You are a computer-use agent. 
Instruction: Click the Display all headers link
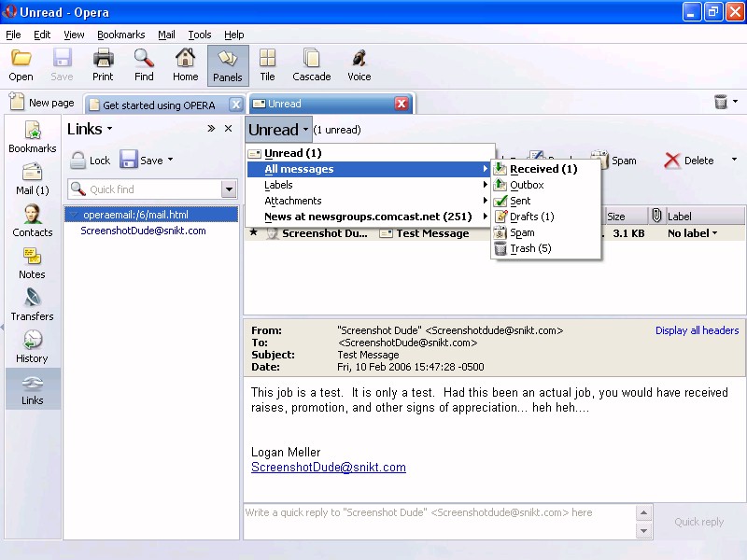click(697, 330)
